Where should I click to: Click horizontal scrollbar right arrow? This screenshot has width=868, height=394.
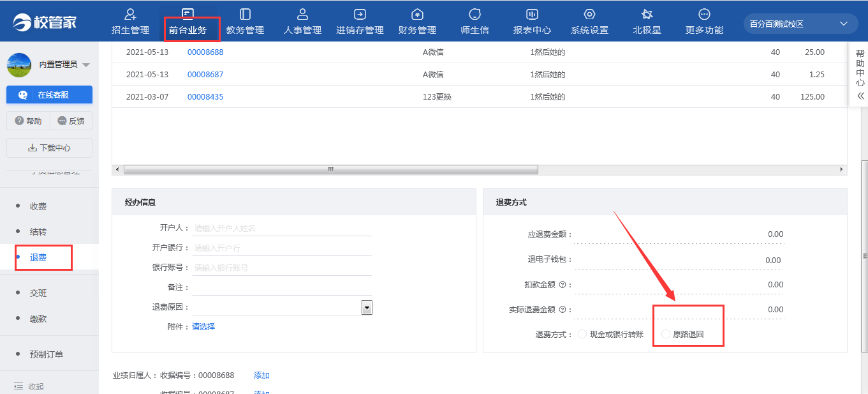coord(842,169)
